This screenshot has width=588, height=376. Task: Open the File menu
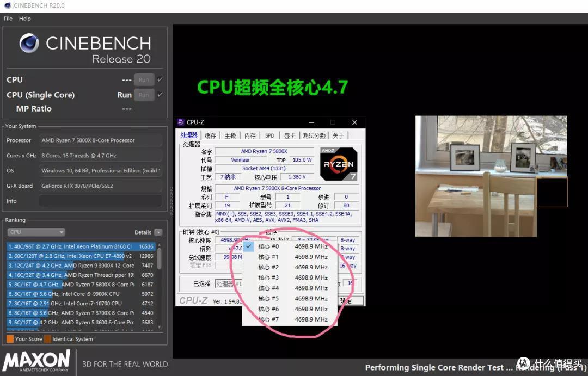pos(8,19)
